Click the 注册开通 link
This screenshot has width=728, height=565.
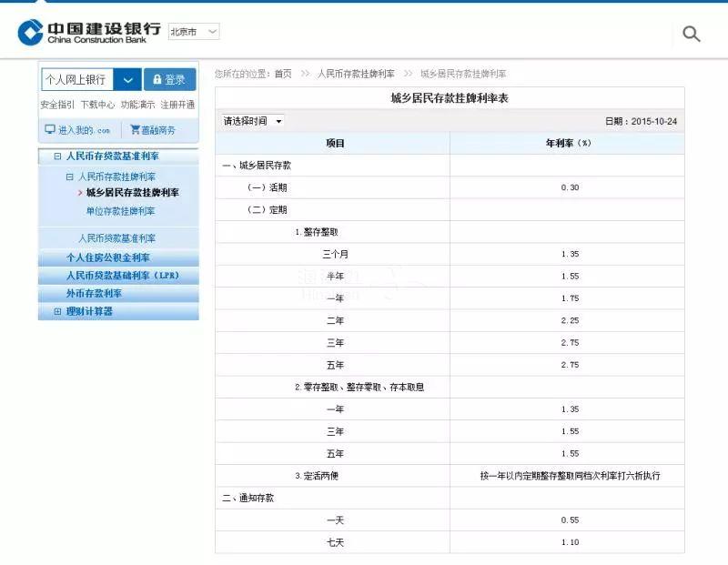click(x=177, y=105)
